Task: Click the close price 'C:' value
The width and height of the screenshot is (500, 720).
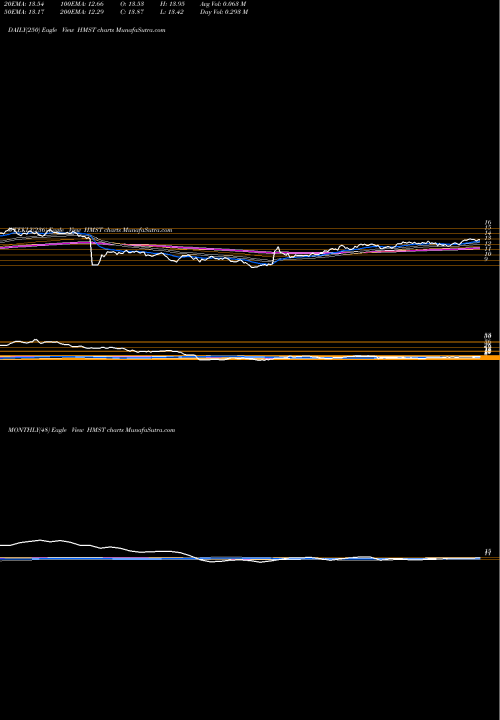Action: tap(132, 12)
